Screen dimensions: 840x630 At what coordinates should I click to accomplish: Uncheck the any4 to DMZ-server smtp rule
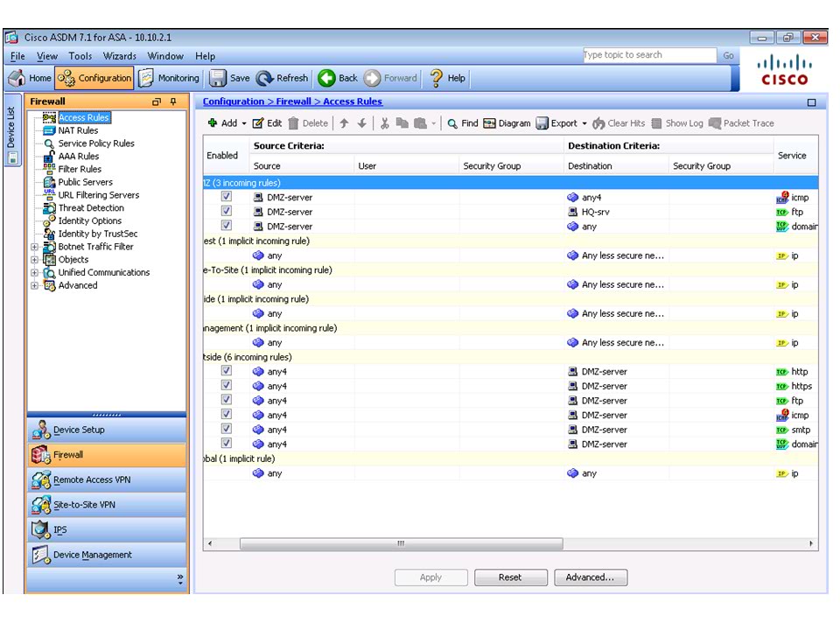pyautogui.click(x=227, y=430)
